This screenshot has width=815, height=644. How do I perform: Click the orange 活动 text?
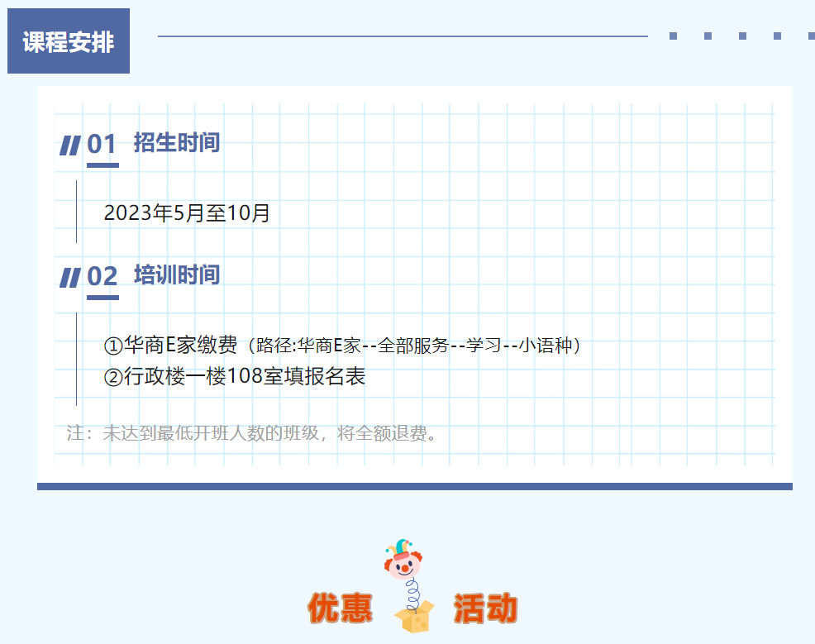pyautogui.click(x=485, y=608)
